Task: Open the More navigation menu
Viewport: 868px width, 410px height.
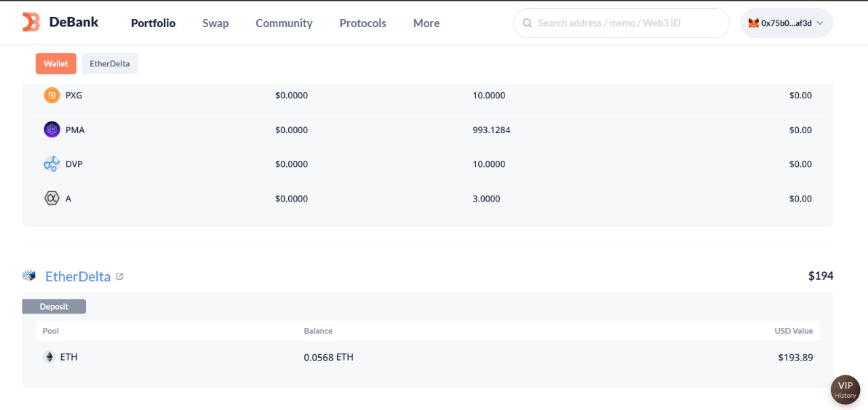Action: [427, 23]
